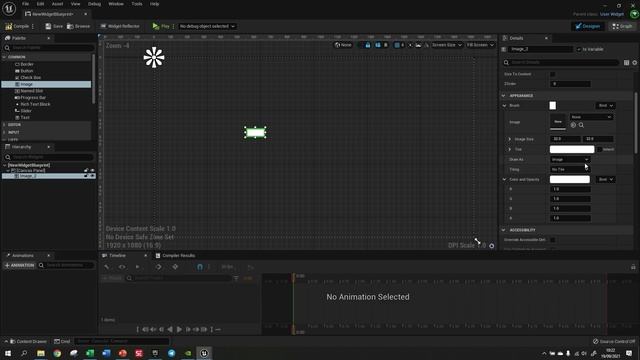This screenshot has height=360, width=640.
Task: Open Brush Bind dropdown
Action: click(606, 106)
